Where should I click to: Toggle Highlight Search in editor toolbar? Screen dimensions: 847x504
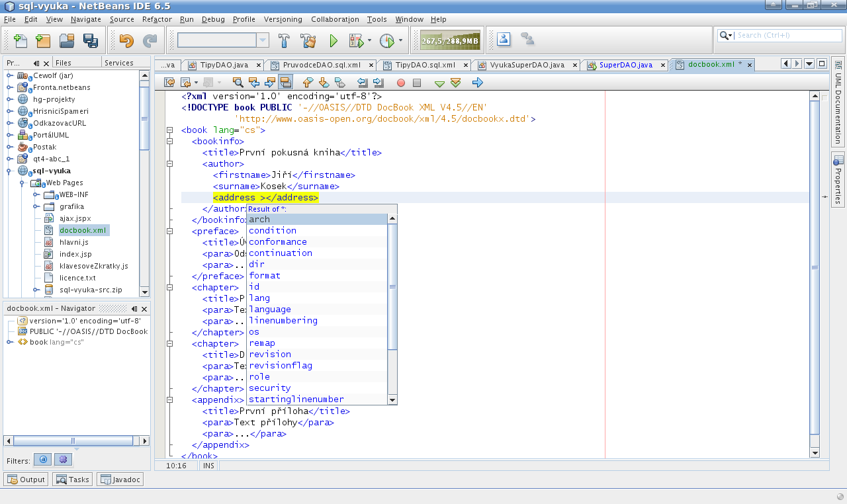(286, 83)
